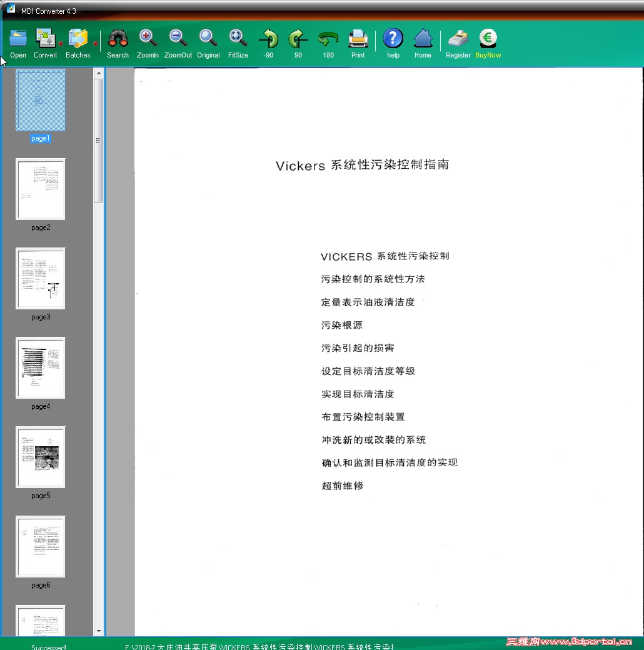Click the MDI Converter title bar icon
Screen dimensions: 644x650
11,8
